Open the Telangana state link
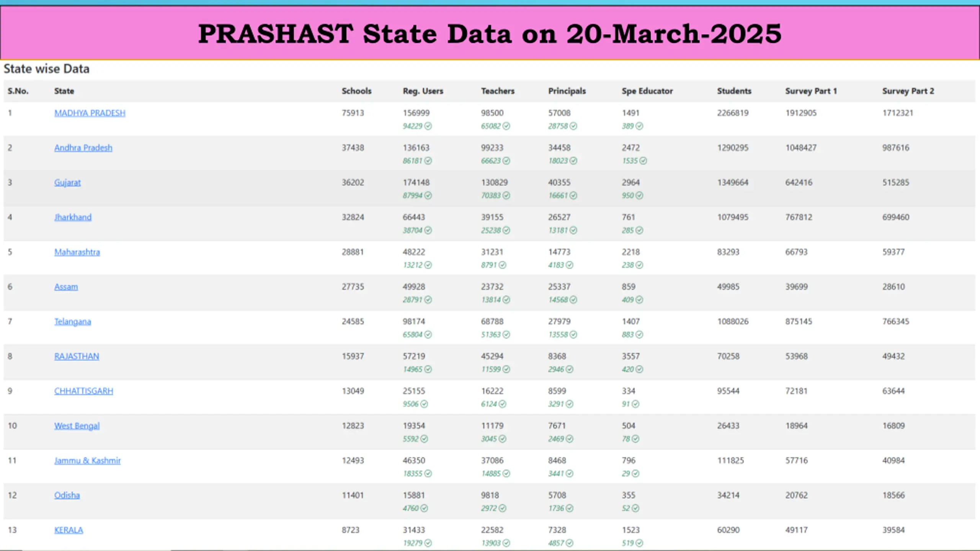The height and width of the screenshot is (551, 980). pyautogui.click(x=72, y=321)
